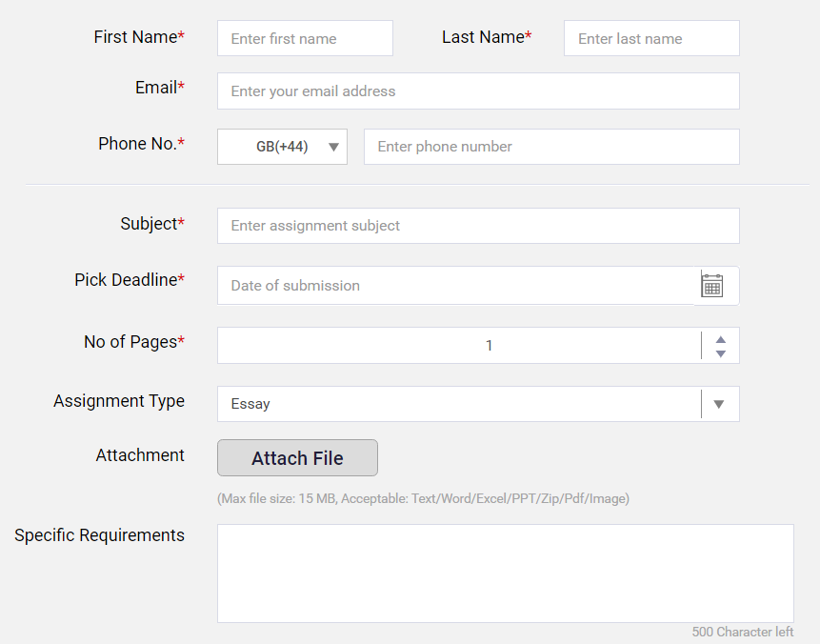820x644 pixels.
Task: Decrease number of pages with down arrow
Action: 721,353
